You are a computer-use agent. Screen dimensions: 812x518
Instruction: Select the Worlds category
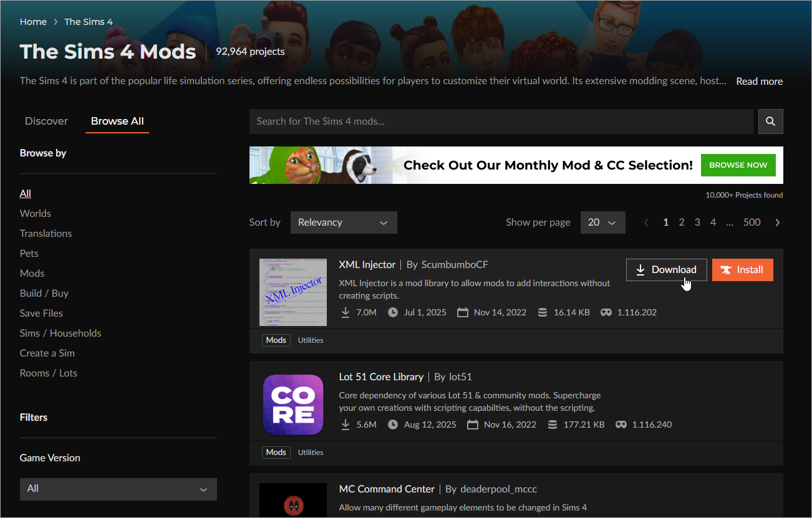tap(36, 213)
